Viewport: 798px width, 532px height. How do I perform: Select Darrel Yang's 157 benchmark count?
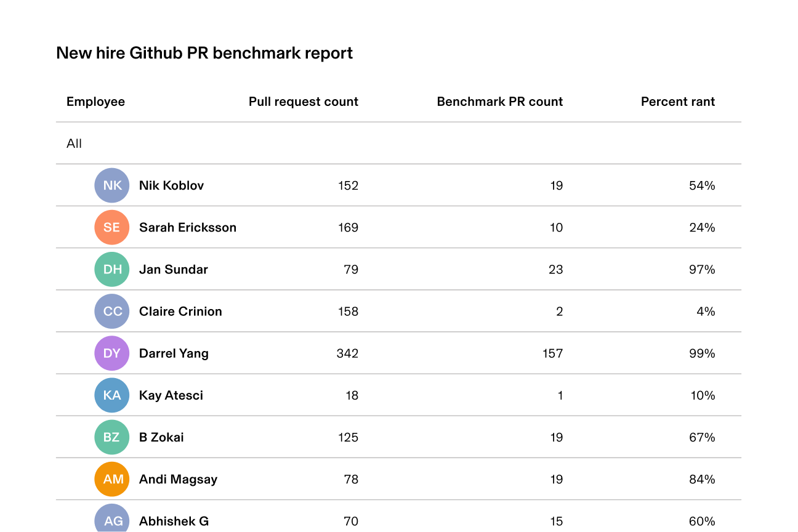(553, 353)
